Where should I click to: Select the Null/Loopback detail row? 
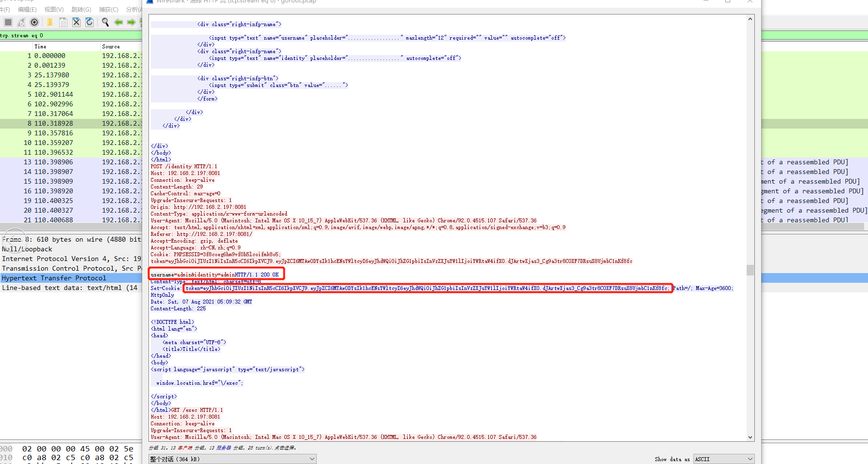[71, 249]
